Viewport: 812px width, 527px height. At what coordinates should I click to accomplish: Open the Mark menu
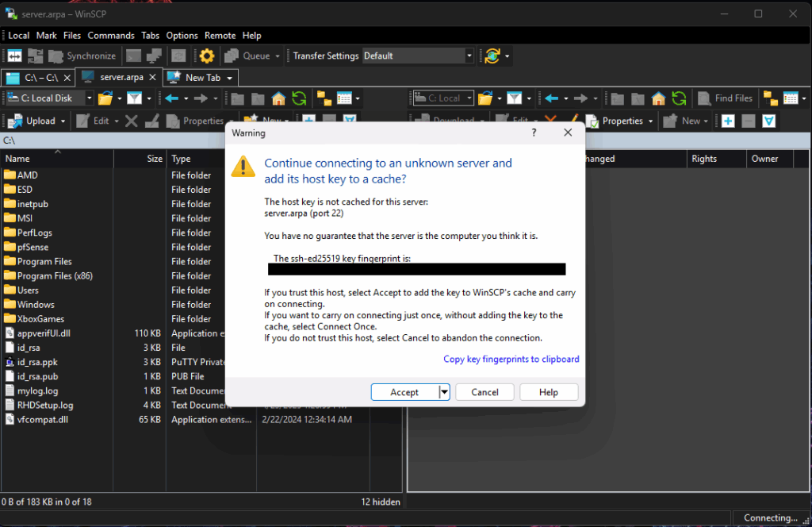point(46,35)
